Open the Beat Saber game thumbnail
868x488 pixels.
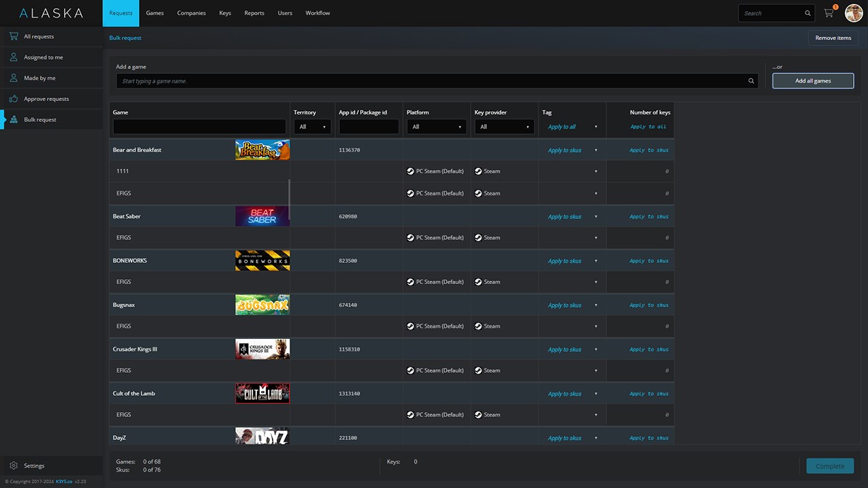(x=262, y=216)
